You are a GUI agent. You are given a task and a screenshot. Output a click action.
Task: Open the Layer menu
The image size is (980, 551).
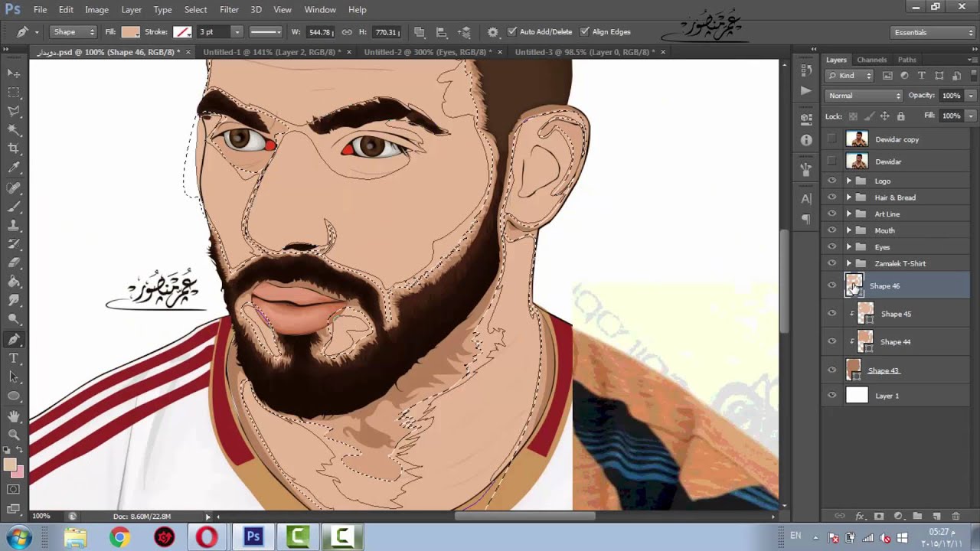[x=131, y=9]
